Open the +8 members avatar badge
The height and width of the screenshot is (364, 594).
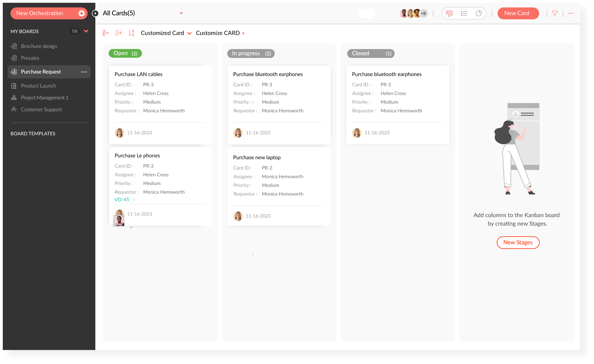pyautogui.click(x=423, y=13)
